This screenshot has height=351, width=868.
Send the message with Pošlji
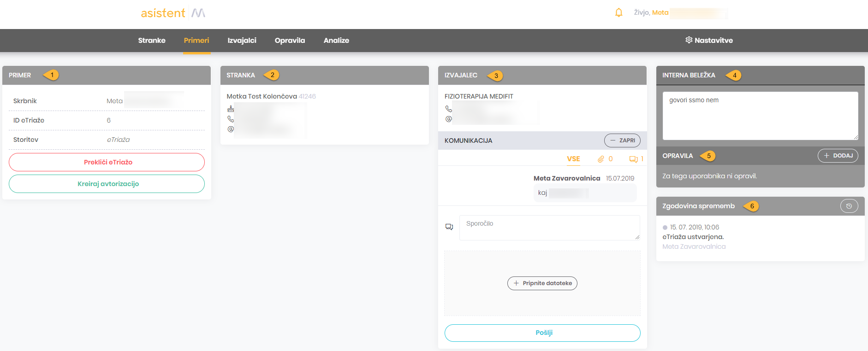542,333
